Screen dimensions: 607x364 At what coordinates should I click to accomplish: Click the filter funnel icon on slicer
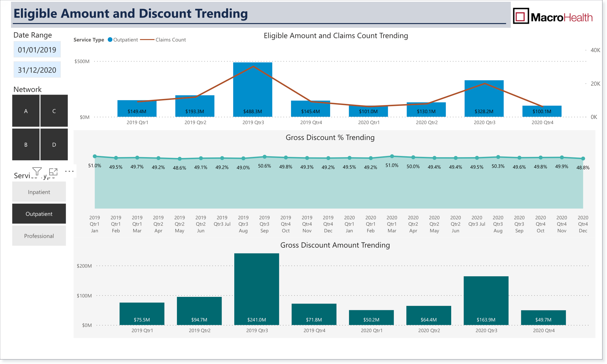[37, 171]
